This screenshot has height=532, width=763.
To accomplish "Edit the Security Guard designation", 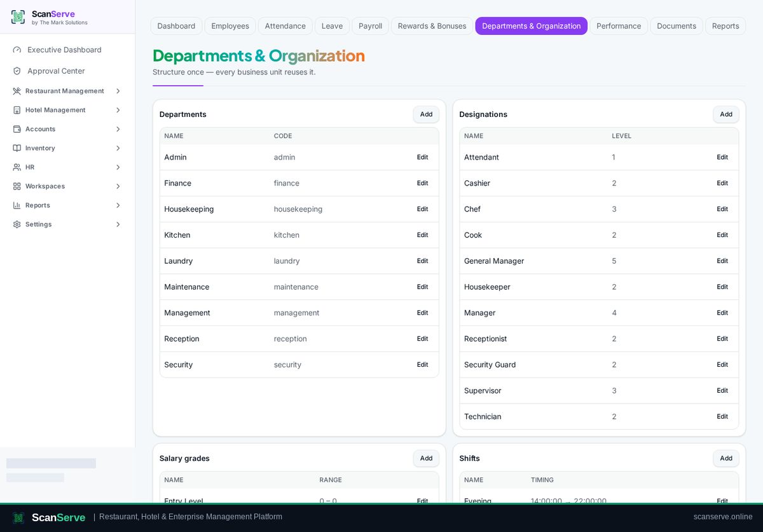I will (x=722, y=365).
